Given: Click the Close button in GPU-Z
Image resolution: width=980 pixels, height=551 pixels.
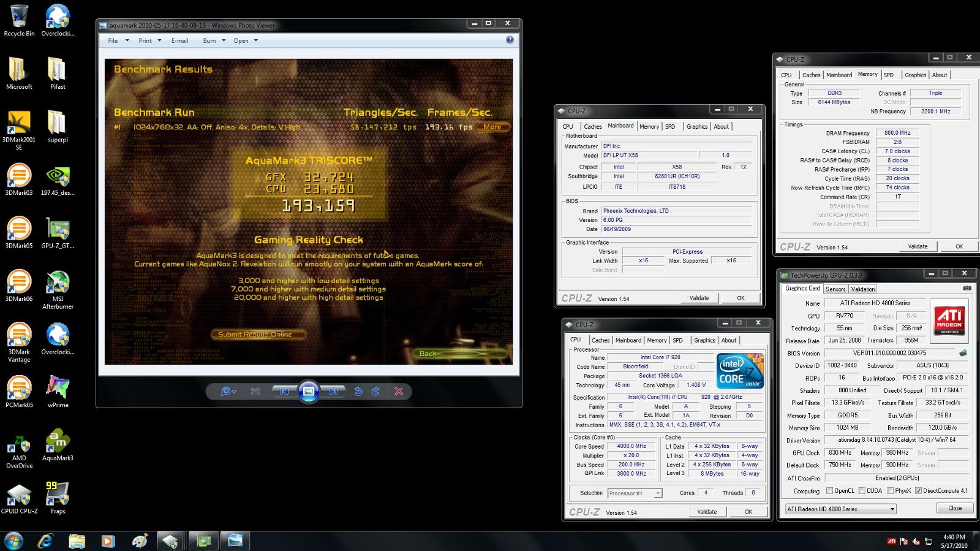Looking at the screenshot, I should [955, 508].
